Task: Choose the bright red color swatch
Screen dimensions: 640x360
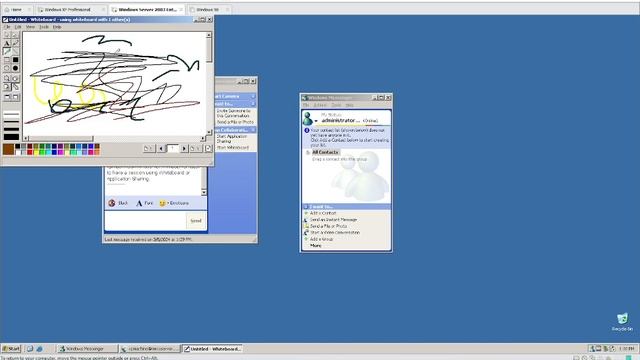Action: click(30, 152)
